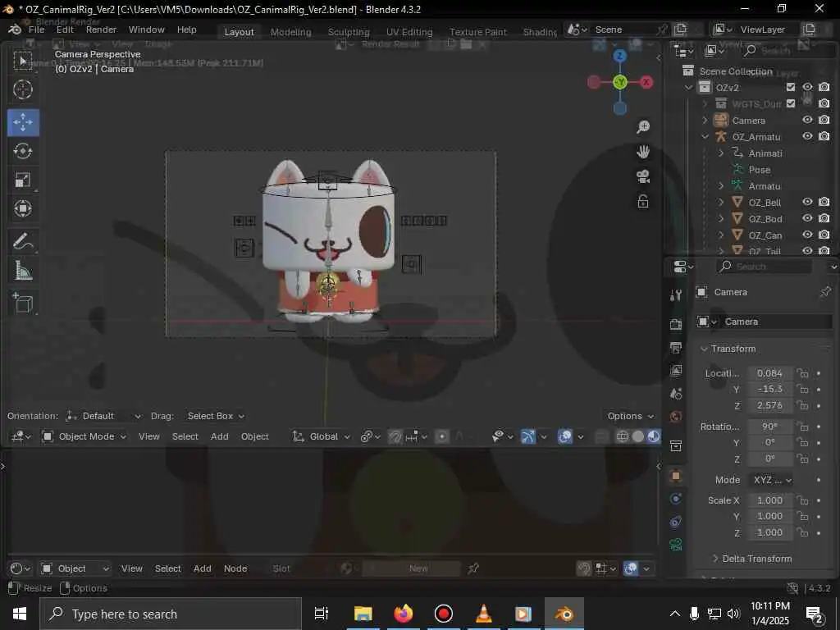Open the Tool properties tab
The image size is (840, 630).
click(x=676, y=295)
